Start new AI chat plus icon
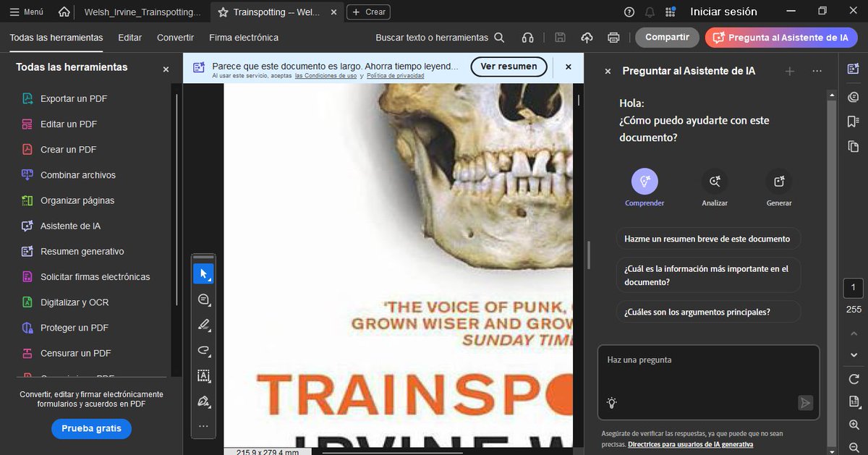This screenshot has width=868, height=455. coord(790,71)
